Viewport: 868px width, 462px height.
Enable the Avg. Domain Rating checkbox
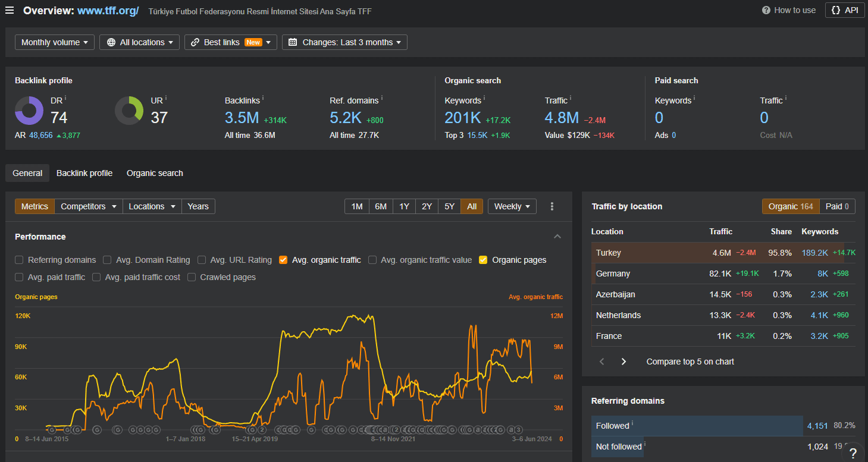107,260
